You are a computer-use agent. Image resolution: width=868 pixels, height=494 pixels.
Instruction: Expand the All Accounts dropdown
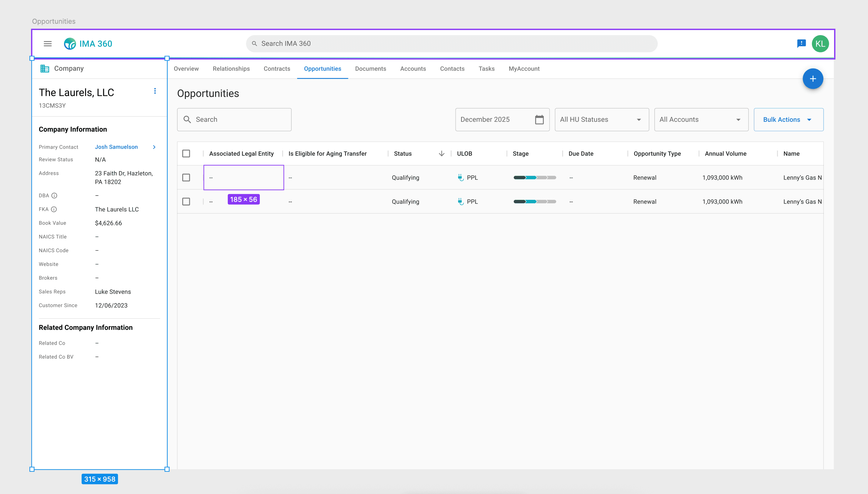pos(701,119)
